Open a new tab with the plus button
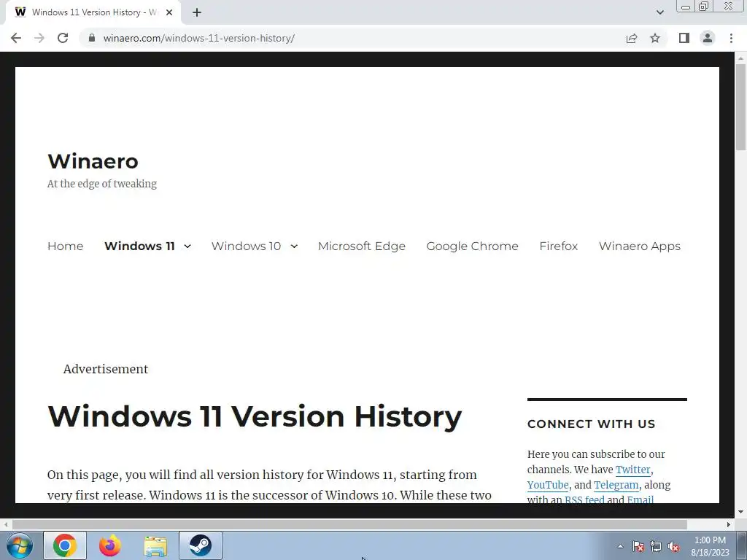Viewport: 747px width, 560px height. [x=197, y=12]
